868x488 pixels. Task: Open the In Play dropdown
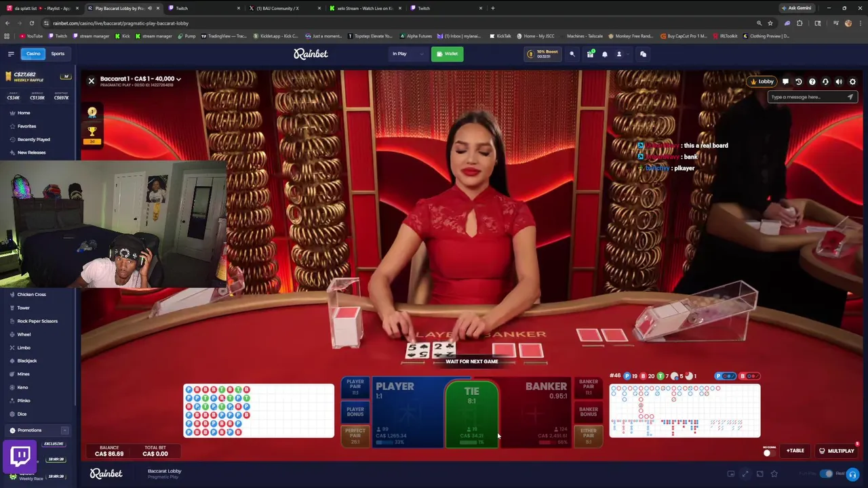(407, 54)
